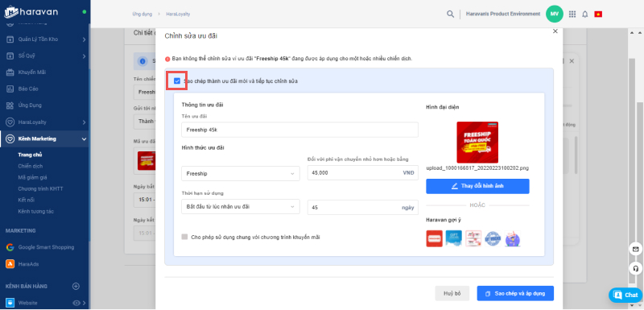Expand the Website channel chevron

click(x=84, y=303)
